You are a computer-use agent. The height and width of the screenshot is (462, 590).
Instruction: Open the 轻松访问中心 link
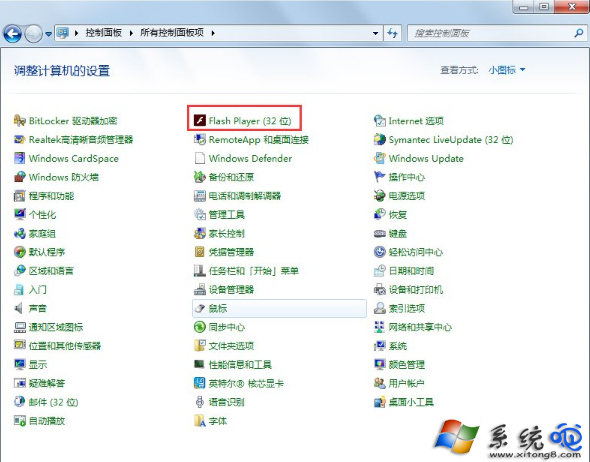coord(416,252)
